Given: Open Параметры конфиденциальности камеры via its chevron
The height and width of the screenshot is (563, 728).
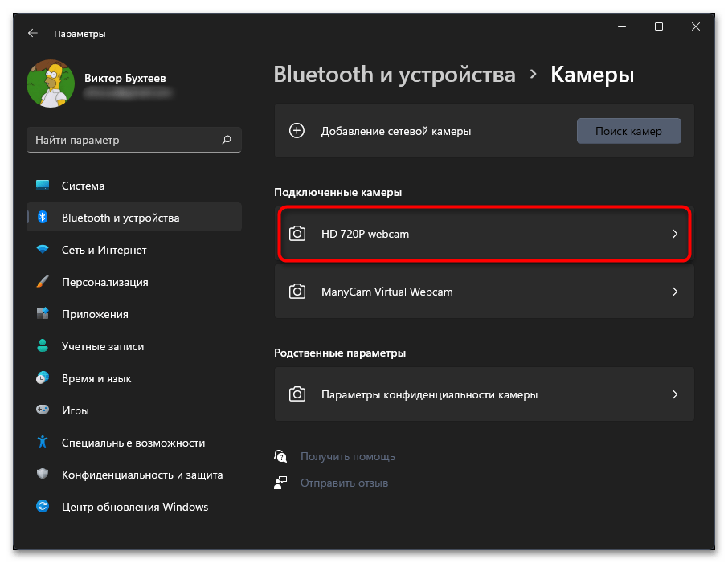Looking at the screenshot, I should [674, 394].
